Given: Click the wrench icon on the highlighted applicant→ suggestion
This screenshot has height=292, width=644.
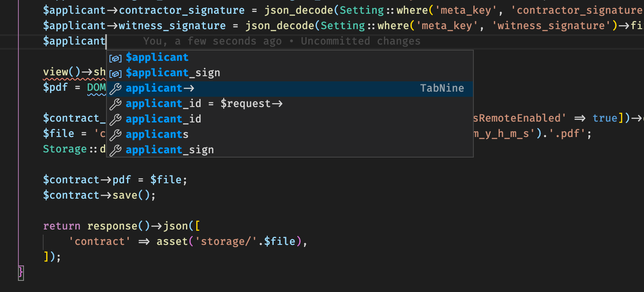Looking at the screenshot, I should (x=115, y=89).
